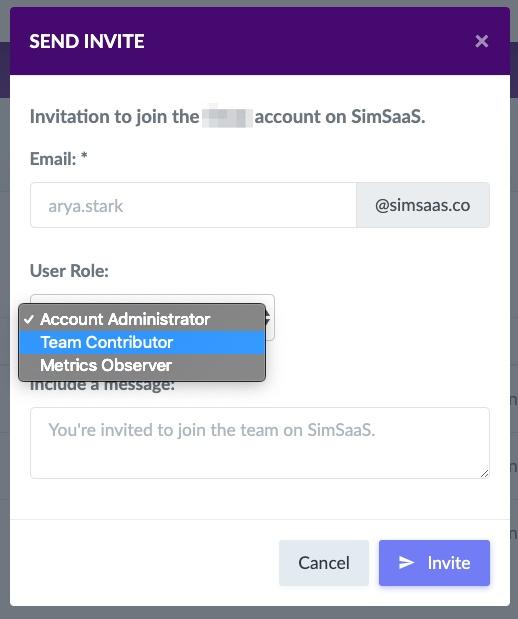The height and width of the screenshot is (619, 518).
Task: Click the @simsaas.co domain suffix
Action: click(423, 205)
